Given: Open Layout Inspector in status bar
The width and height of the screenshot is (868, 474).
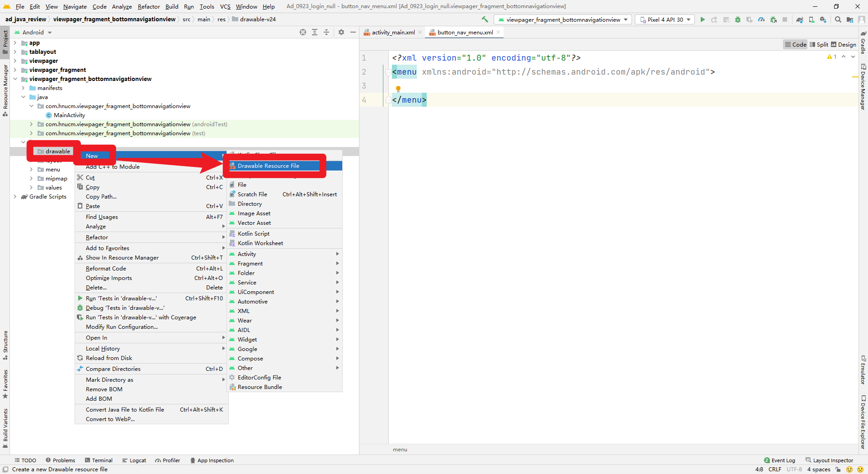Looking at the screenshot, I should 830,460.
